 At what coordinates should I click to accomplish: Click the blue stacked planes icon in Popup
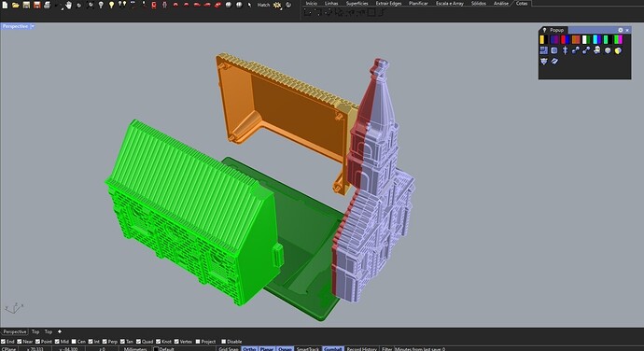[554, 62]
